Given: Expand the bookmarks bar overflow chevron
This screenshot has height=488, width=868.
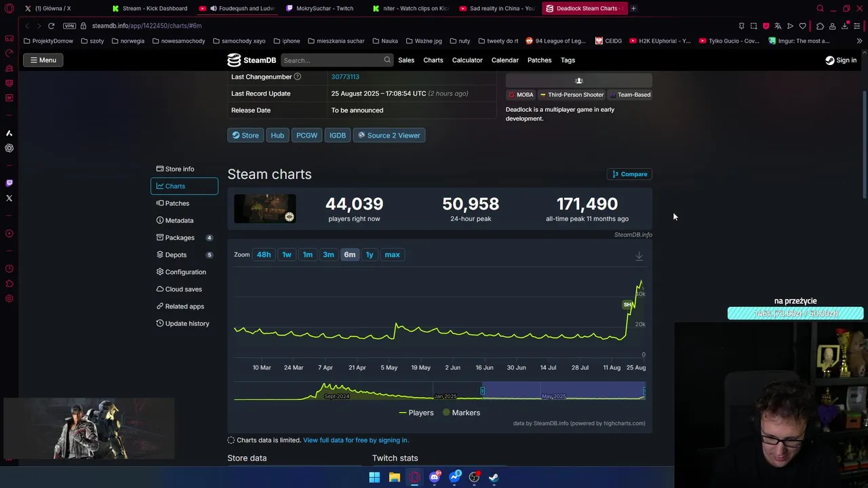Looking at the screenshot, I should pos(859,41).
